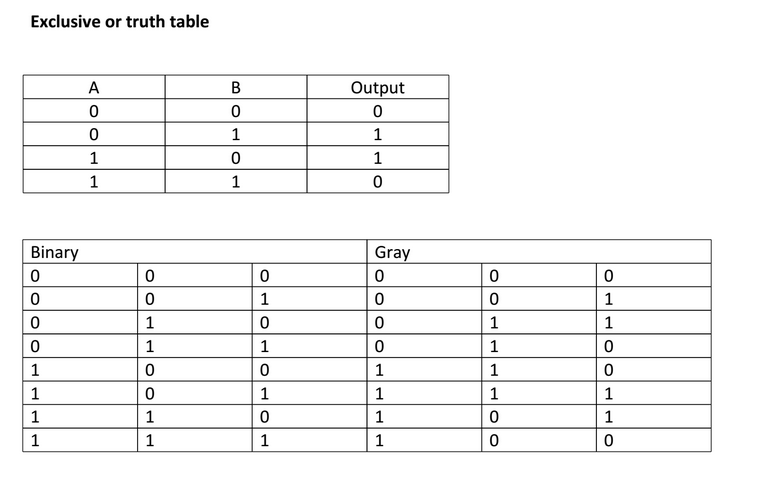757x486 pixels.
Task: Click the Gray table header cell
Action: (392, 252)
